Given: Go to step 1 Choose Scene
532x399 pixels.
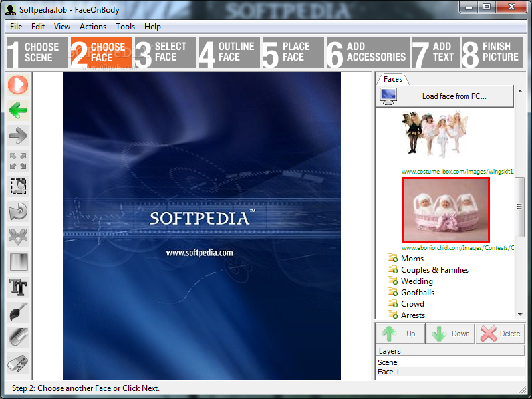Looking at the screenshot, I should point(38,53).
